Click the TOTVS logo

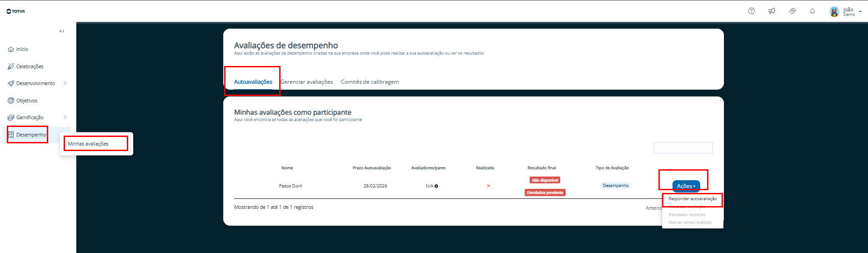click(x=16, y=11)
